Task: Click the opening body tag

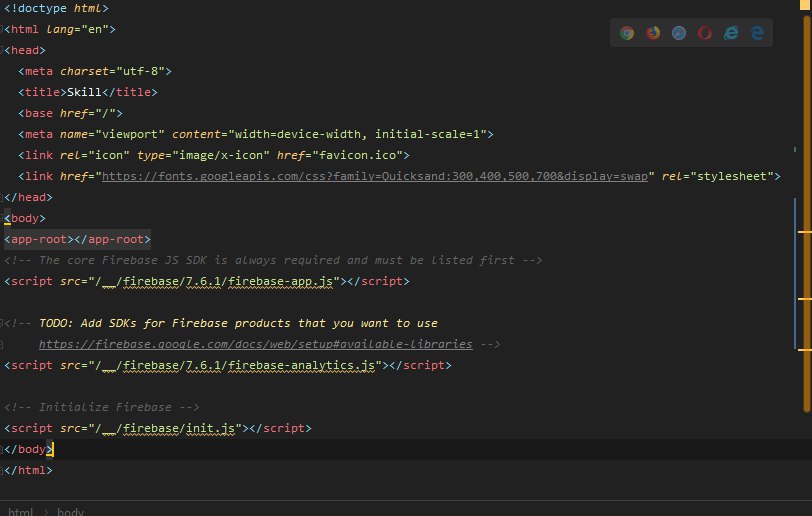Action: coord(25,219)
